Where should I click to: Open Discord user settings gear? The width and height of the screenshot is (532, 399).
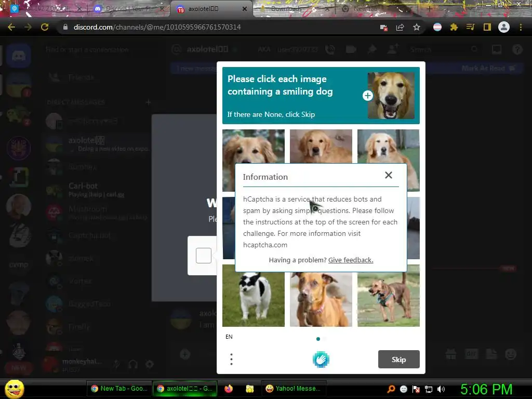coord(150,364)
